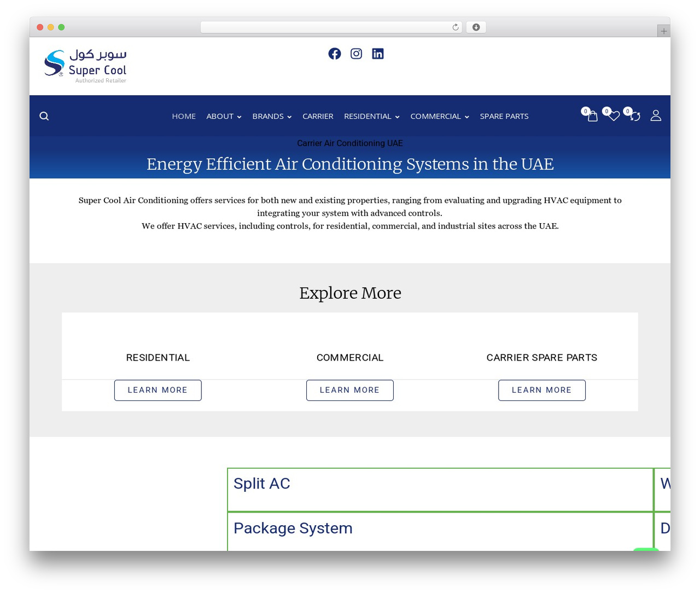Expand the Residential menu arrow
This screenshot has width=700, height=593.
(x=397, y=117)
